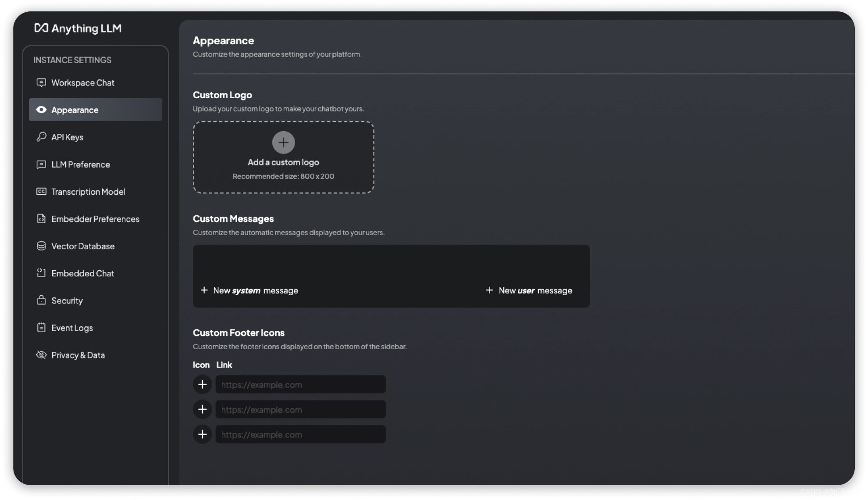Viewport: 868px width, 500px height.
Task: Click the Embedder Preferences file icon
Action: [x=41, y=218]
